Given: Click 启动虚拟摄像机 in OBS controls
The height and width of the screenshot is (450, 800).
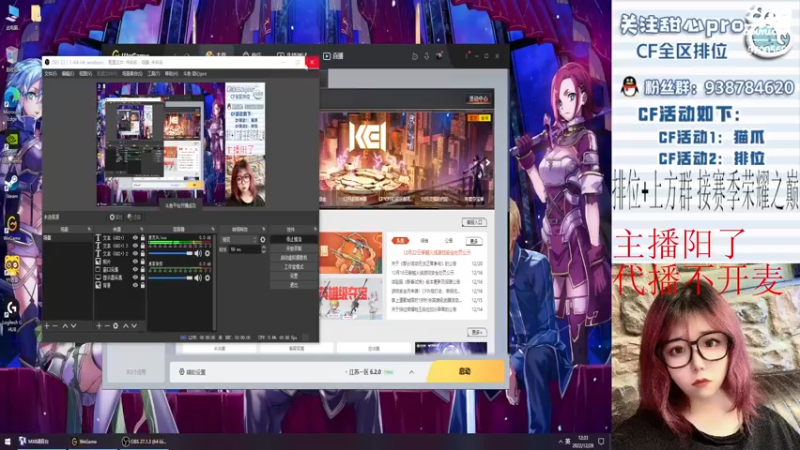Looking at the screenshot, I should point(293,258).
